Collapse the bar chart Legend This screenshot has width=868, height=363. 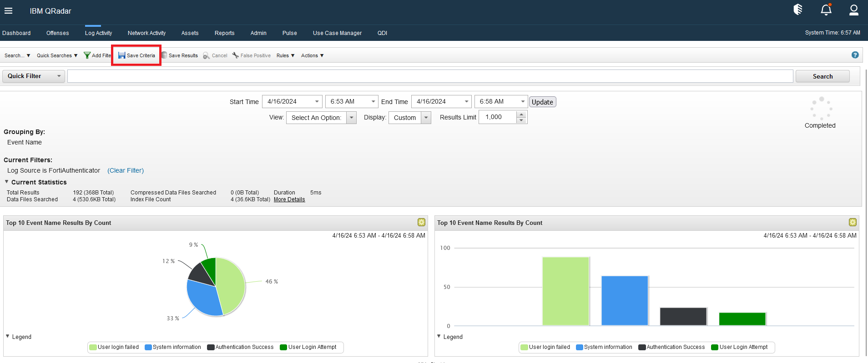[439, 336]
